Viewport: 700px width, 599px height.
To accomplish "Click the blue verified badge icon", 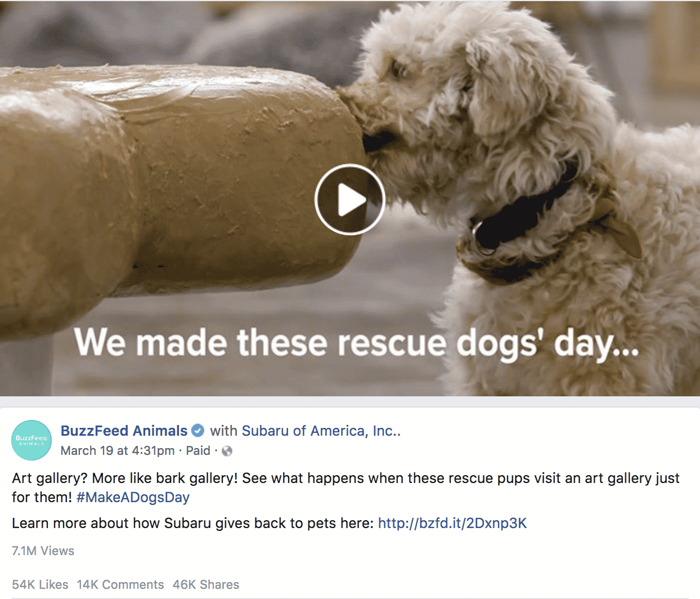I will (198, 431).
